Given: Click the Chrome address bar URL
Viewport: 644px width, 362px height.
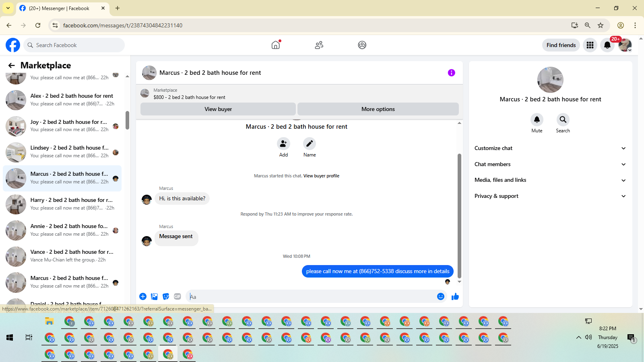Looking at the screenshot, I should pos(123,25).
